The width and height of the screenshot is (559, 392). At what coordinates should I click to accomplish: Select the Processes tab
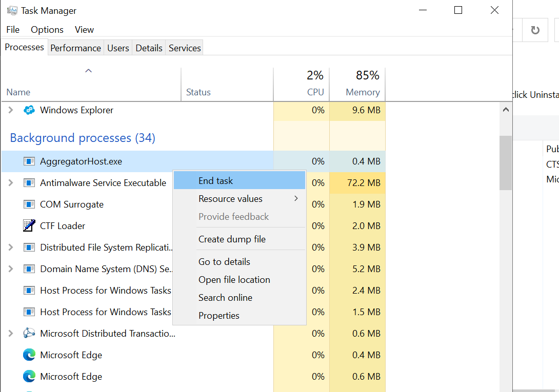pyautogui.click(x=24, y=47)
